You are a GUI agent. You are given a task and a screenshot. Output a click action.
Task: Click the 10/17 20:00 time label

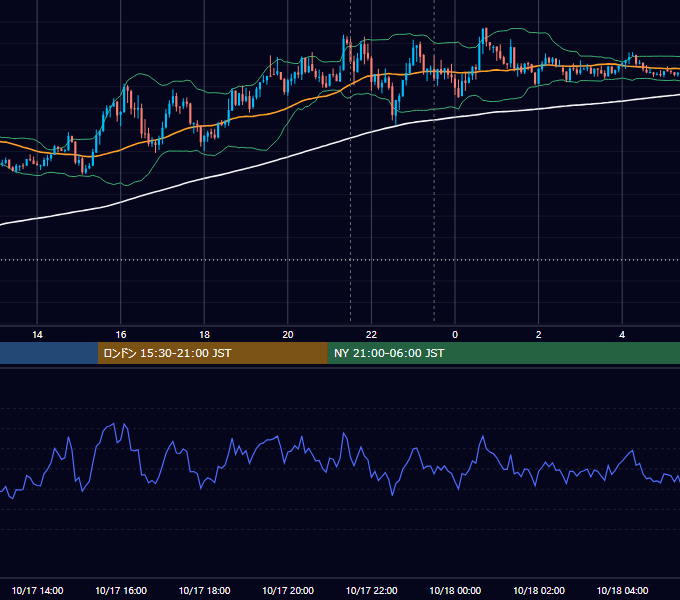pos(288,590)
